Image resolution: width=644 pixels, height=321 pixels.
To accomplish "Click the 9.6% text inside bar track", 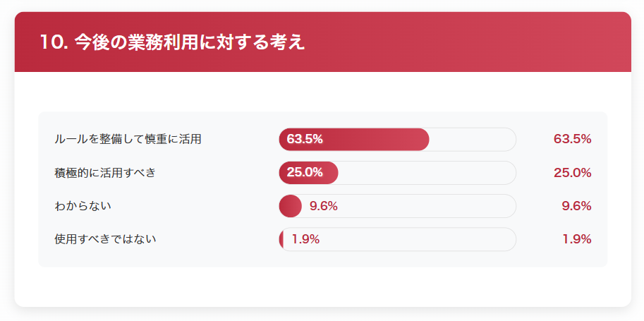I will tap(324, 206).
